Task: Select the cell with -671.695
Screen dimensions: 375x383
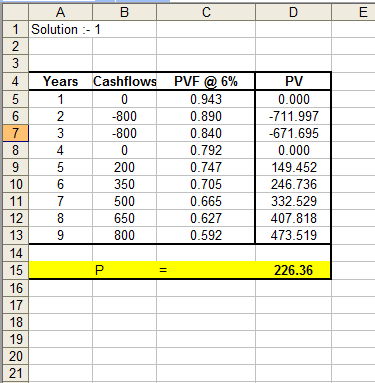Action: tap(293, 133)
